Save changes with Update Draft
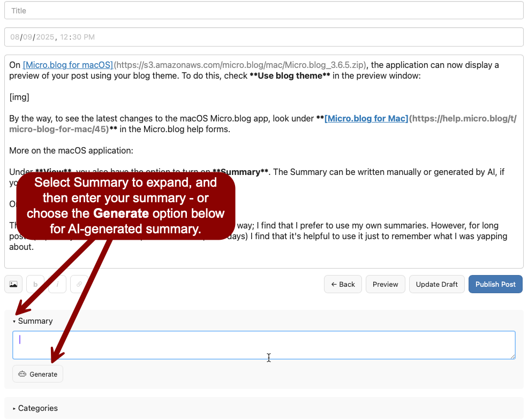Viewport: 528px width, 420px height. click(437, 285)
